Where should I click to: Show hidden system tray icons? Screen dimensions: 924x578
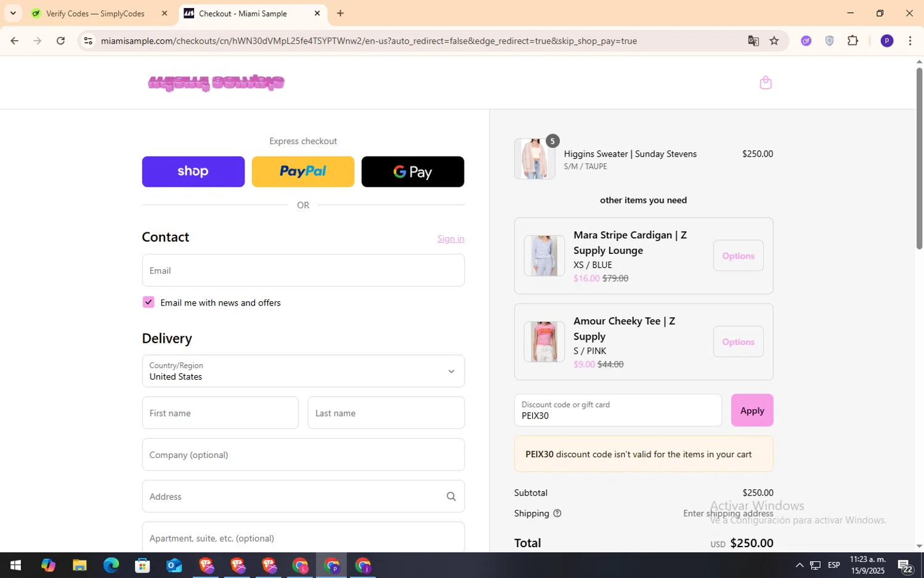799,565
